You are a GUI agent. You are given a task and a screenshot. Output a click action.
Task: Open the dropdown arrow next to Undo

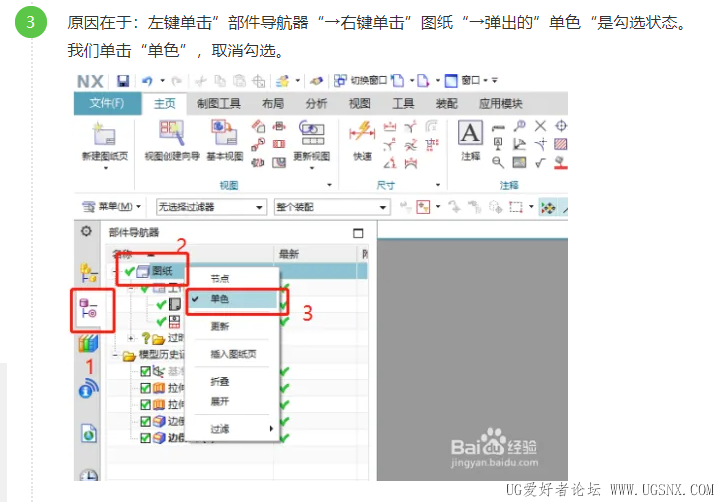coord(162,81)
